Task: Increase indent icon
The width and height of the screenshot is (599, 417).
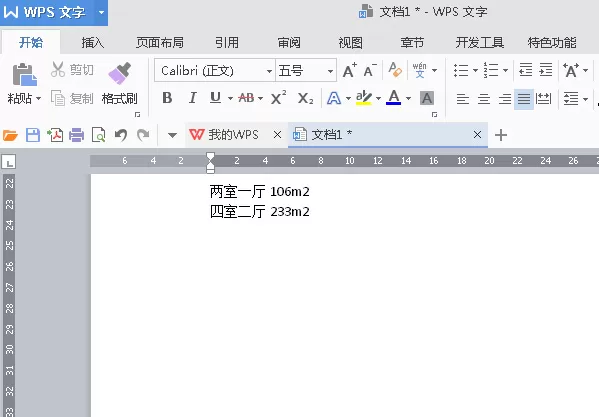Action: pyautogui.click(x=546, y=70)
